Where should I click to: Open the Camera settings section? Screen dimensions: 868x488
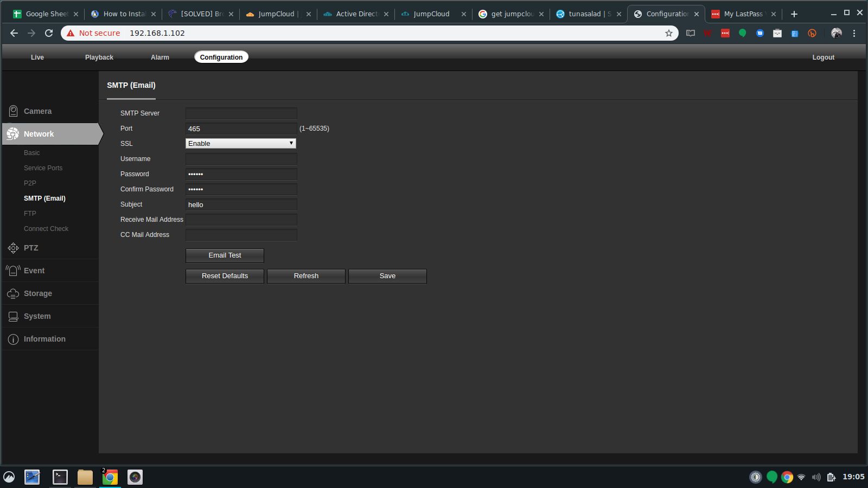pos(37,111)
